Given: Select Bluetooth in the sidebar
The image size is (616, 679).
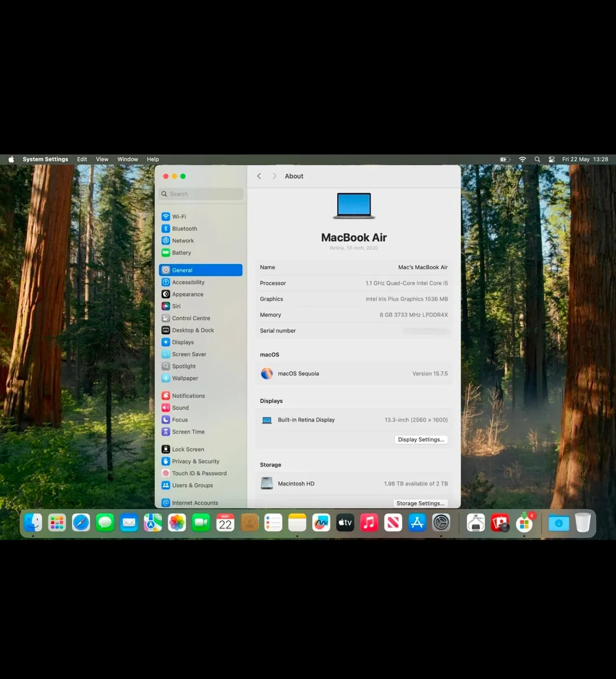Looking at the screenshot, I should (201, 229).
